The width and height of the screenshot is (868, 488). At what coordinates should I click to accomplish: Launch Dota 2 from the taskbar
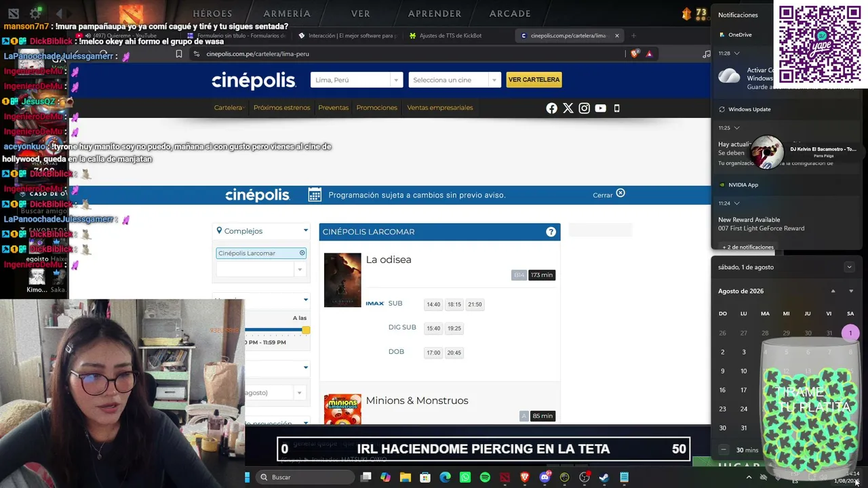pyautogui.click(x=505, y=477)
